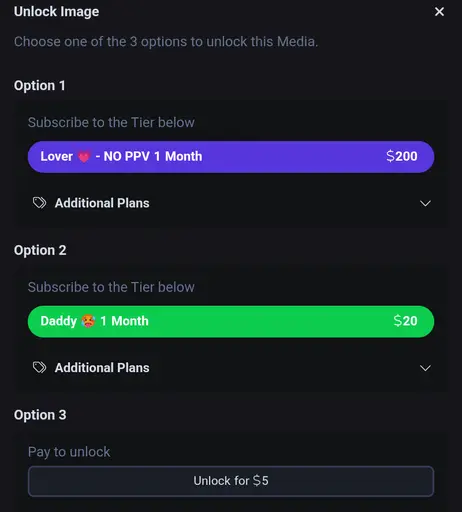Expand Option 2 Additional Plans chevron

pos(425,368)
